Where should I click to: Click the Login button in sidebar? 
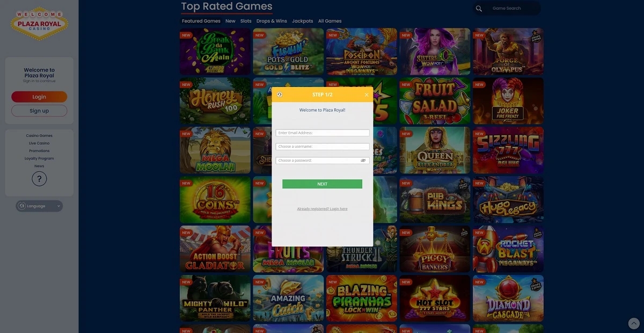tap(39, 97)
